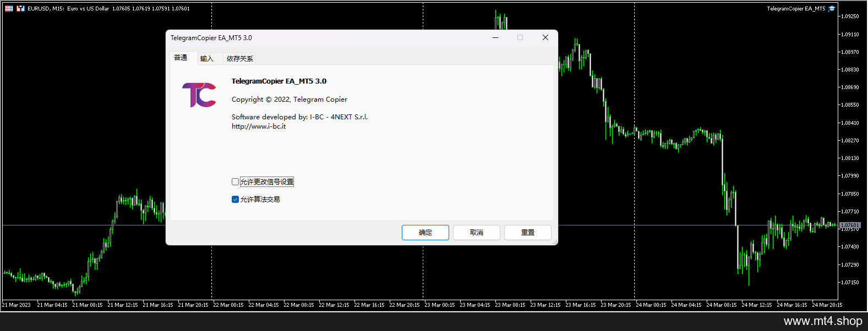
Task: Uncheck 允许算法交易 checkbox
Action: (x=236, y=200)
